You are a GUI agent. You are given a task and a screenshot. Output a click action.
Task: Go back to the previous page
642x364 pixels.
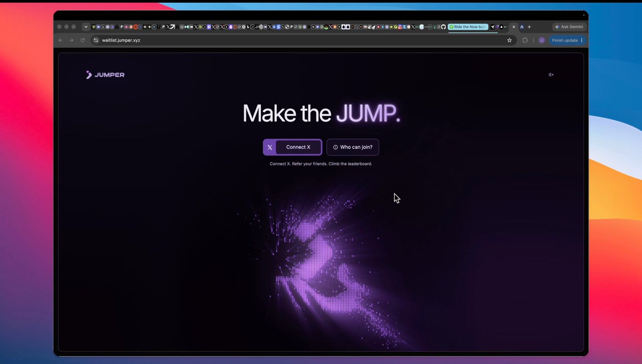coord(60,40)
